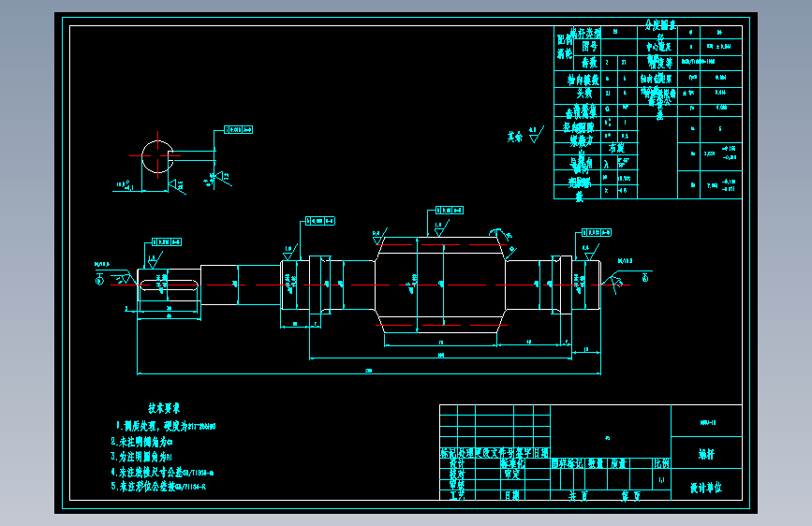Click the drawing number in title block top-right cell
This screenshot has width=812, height=526.
707,422
